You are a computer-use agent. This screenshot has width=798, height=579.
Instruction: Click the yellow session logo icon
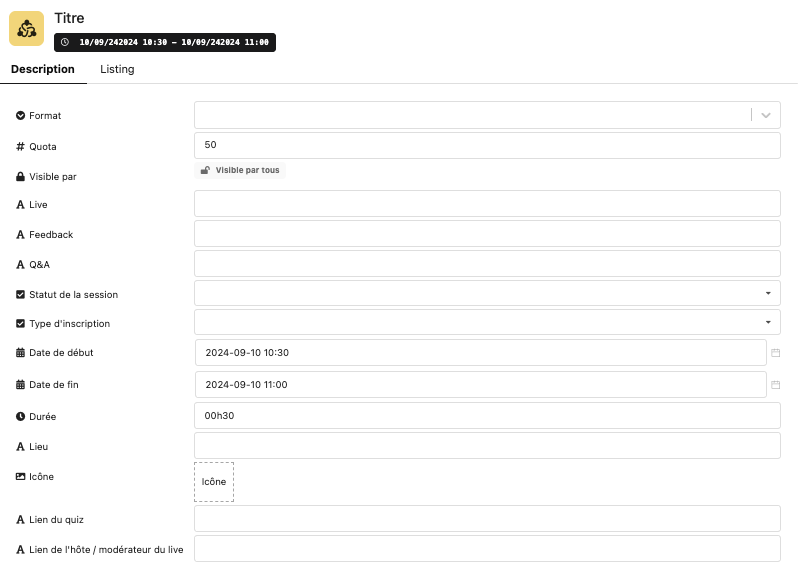[26, 29]
